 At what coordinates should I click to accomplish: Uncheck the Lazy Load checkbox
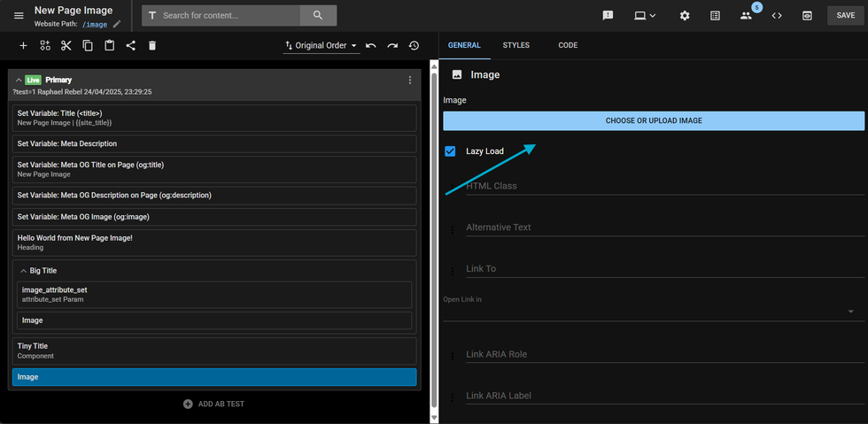pos(450,151)
